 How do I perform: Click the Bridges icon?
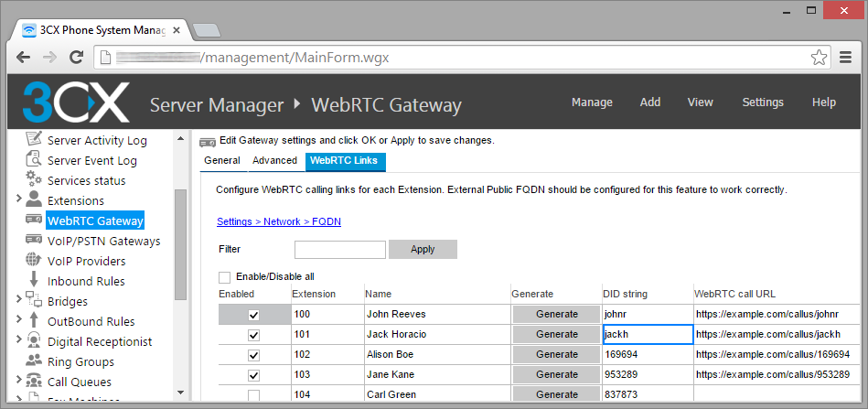34,300
